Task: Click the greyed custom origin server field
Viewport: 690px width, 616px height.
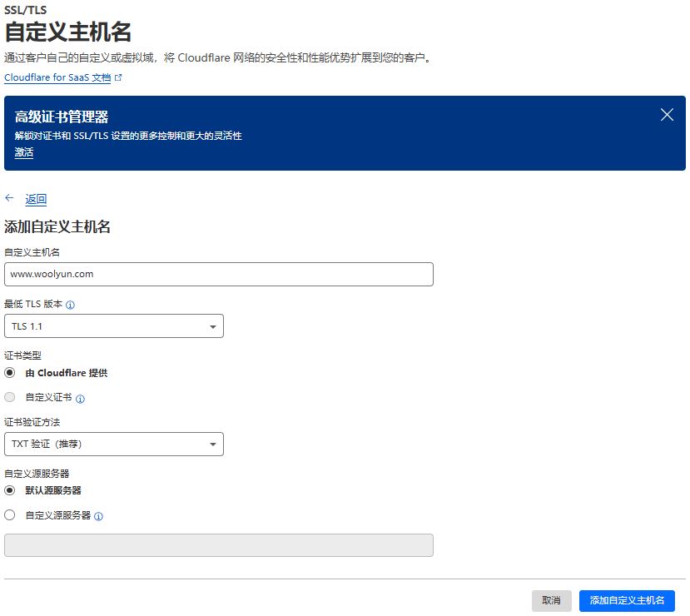Action: click(x=219, y=545)
